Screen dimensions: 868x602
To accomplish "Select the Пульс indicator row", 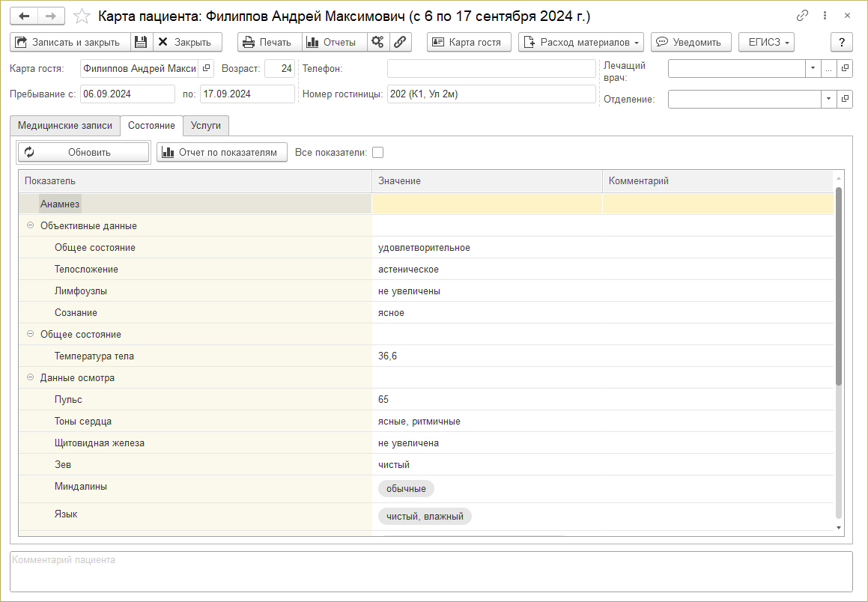I will 426,400.
